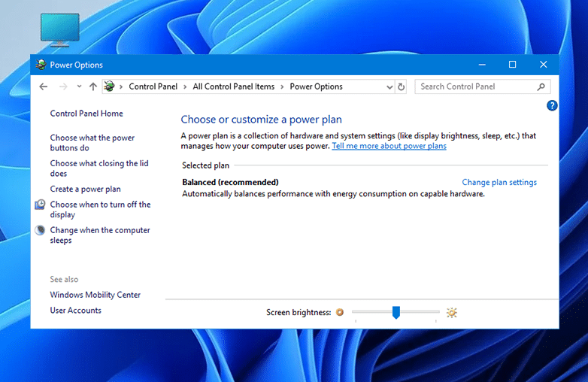Minimize the Power Options window

click(x=482, y=65)
